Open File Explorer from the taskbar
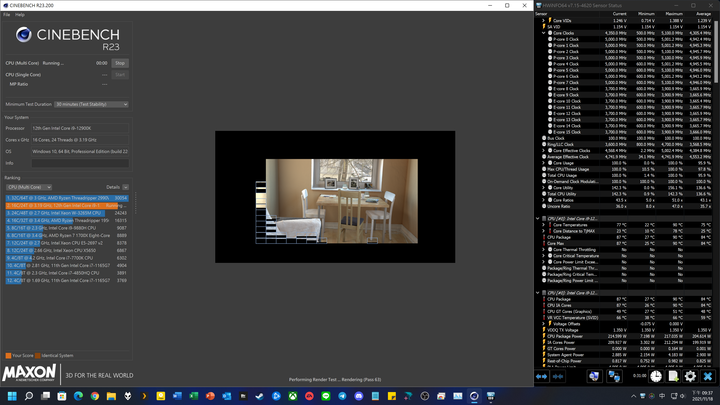 (x=111, y=396)
